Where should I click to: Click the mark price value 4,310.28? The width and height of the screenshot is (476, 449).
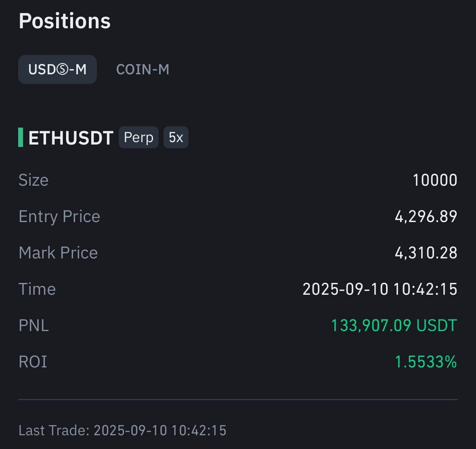click(x=426, y=253)
